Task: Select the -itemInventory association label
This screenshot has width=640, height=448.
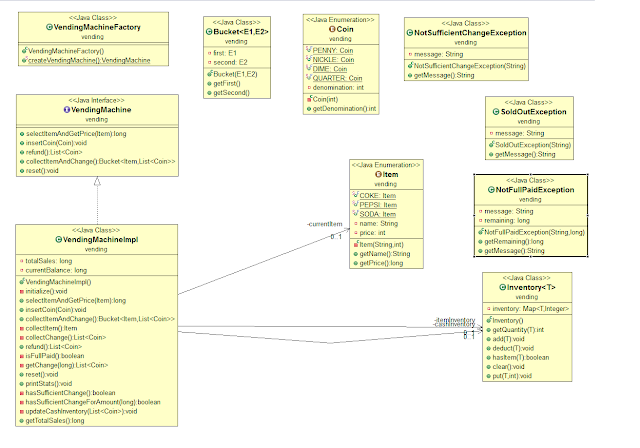Action: pos(455,320)
